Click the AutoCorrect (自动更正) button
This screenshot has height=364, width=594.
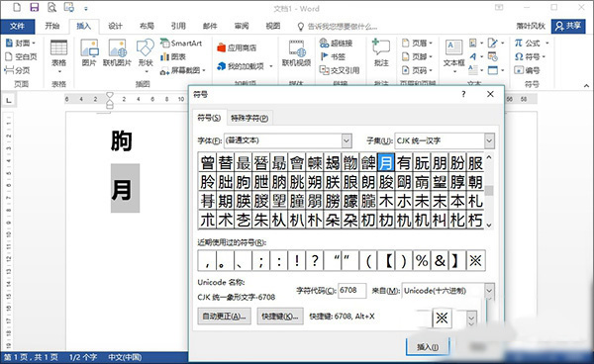tap(225, 316)
